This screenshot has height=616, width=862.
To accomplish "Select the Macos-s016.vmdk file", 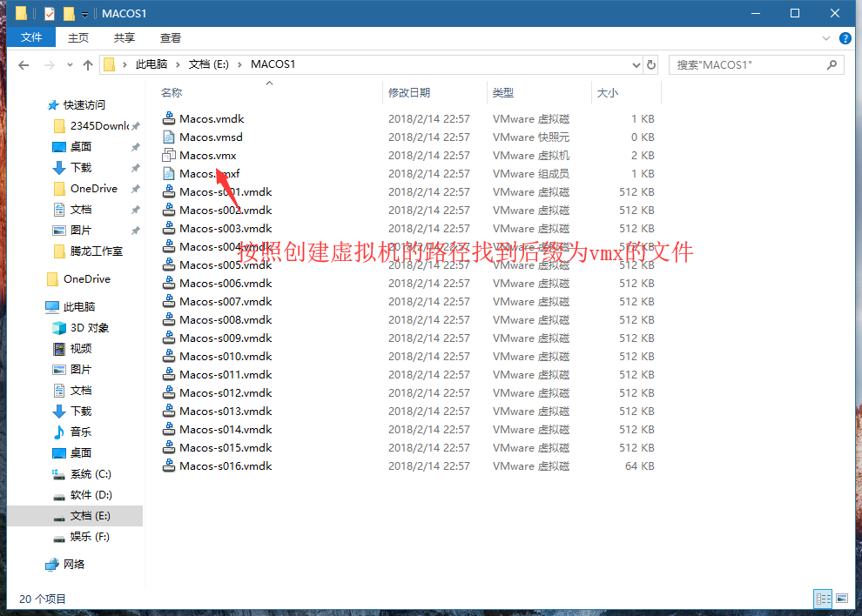I will pos(226,465).
